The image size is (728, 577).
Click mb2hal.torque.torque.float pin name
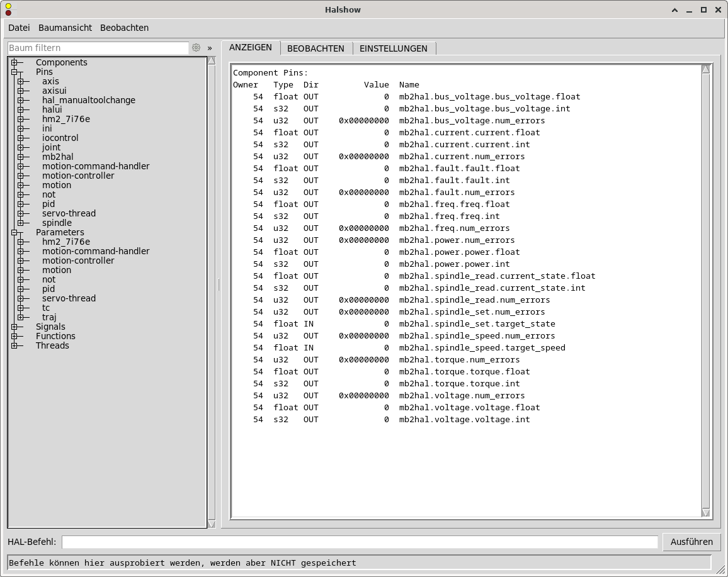click(465, 371)
